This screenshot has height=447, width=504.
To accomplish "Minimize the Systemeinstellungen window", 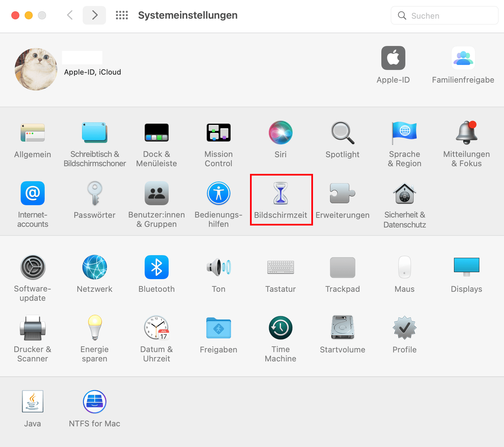I will 29,15.
